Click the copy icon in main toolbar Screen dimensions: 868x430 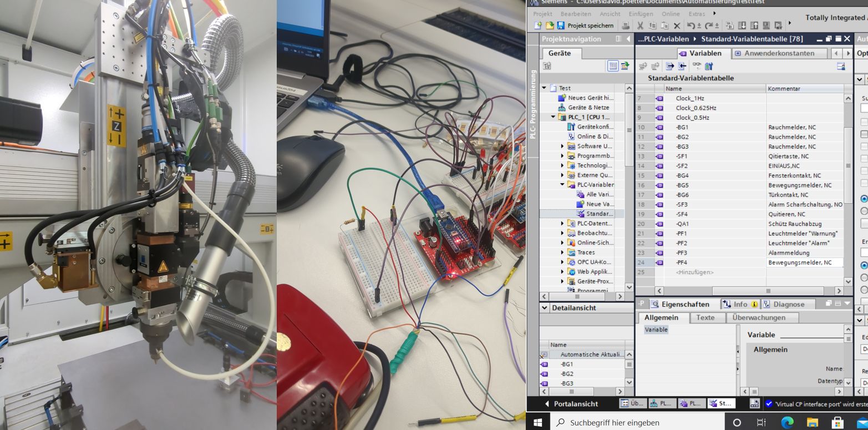point(652,26)
